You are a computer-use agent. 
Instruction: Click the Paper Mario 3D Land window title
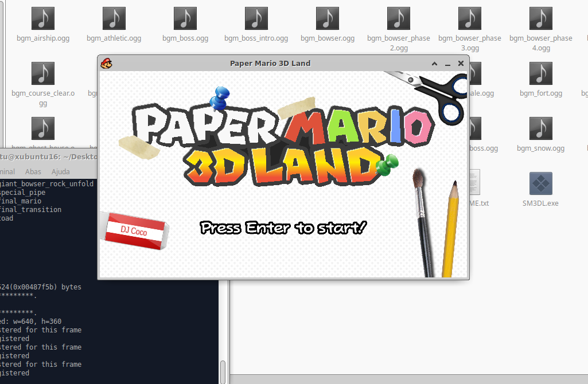[270, 63]
